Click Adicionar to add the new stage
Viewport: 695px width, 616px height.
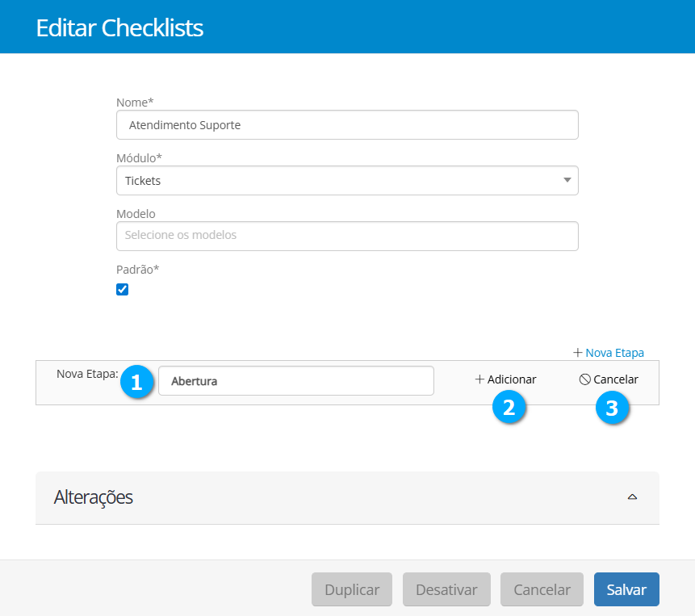point(511,379)
